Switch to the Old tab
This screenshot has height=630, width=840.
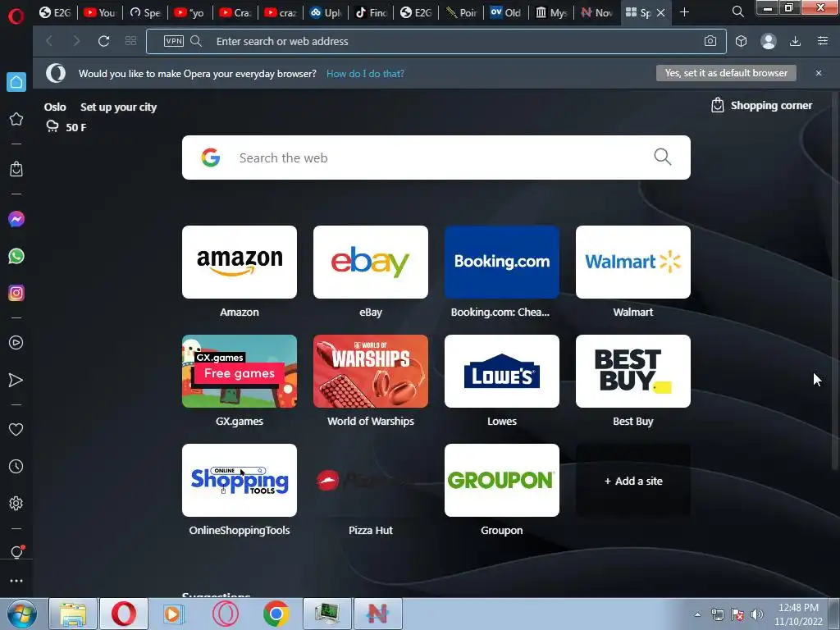(x=505, y=12)
